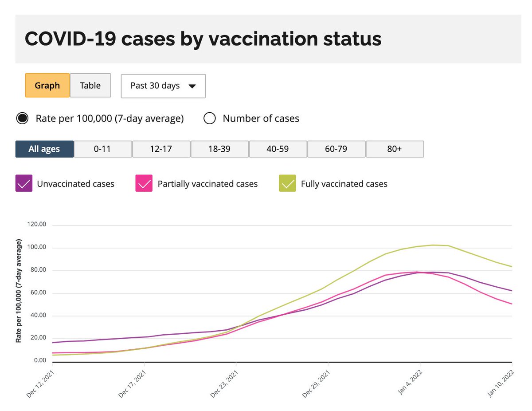Filter by the 18-39 age group
This screenshot has width=532, height=411.
click(x=219, y=149)
